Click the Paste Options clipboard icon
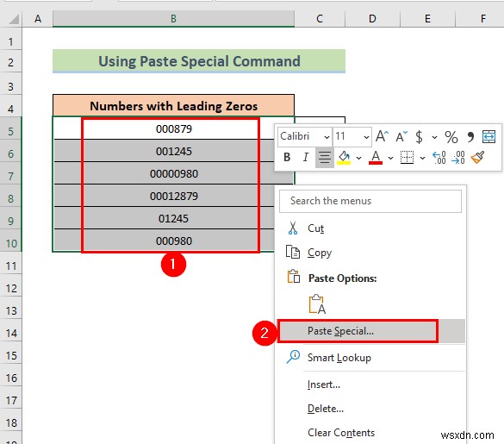 point(294,277)
